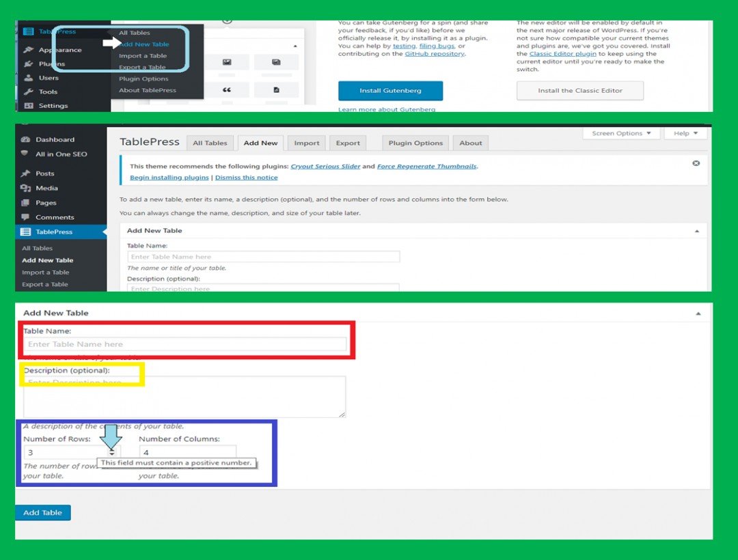Click Dismiss this notice link
The height and width of the screenshot is (560, 738).
[246, 178]
